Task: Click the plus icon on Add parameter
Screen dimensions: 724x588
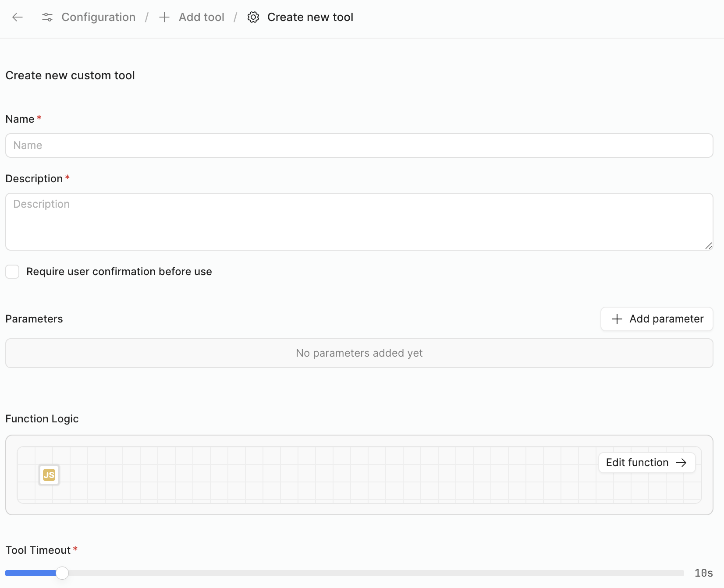Action: [x=617, y=319]
